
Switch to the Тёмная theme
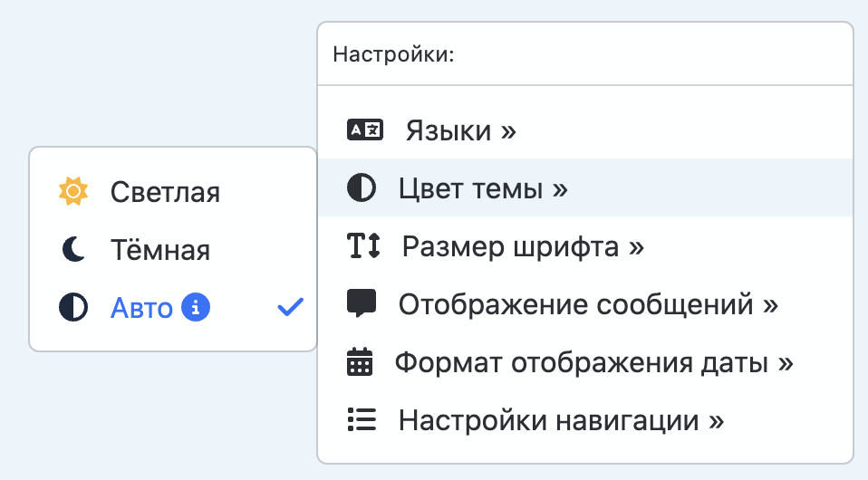160,250
